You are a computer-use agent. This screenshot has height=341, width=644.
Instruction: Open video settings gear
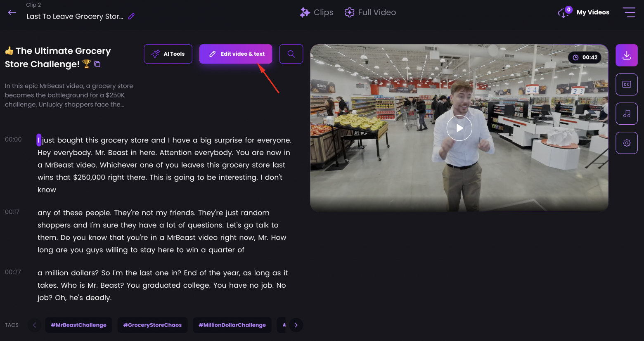pyautogui.click(x=627, y=143)
